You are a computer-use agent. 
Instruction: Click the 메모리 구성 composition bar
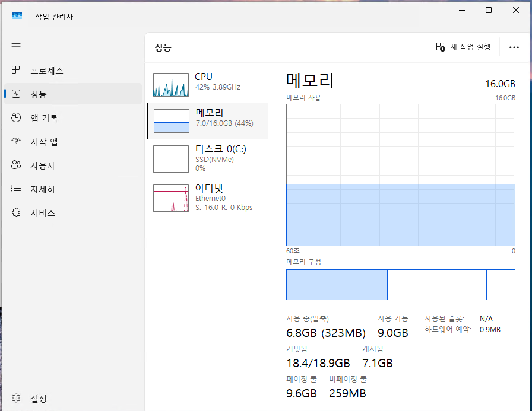coord(401,285)
